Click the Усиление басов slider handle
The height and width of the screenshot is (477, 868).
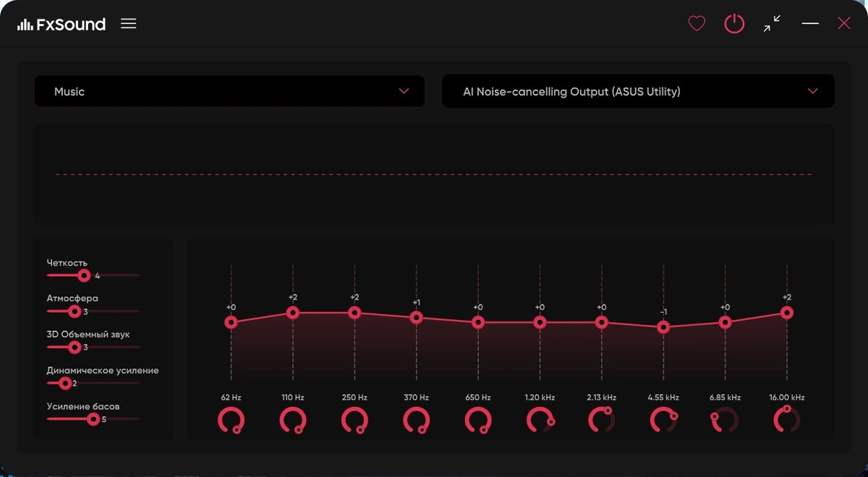(93, 418)
